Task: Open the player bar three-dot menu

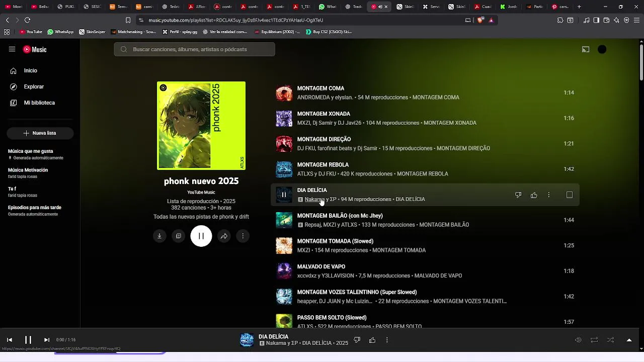Action: click(x=387, y=340)
